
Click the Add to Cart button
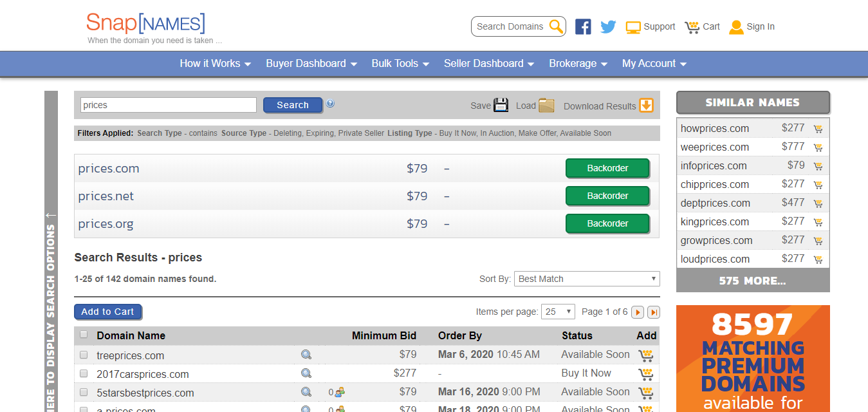[x=107, y=312]
